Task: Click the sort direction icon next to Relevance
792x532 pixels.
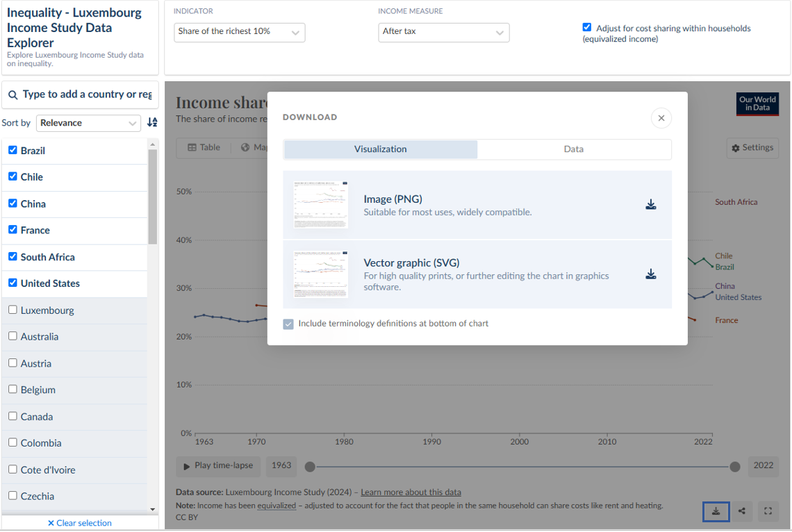Action: [x=152, y=123]
